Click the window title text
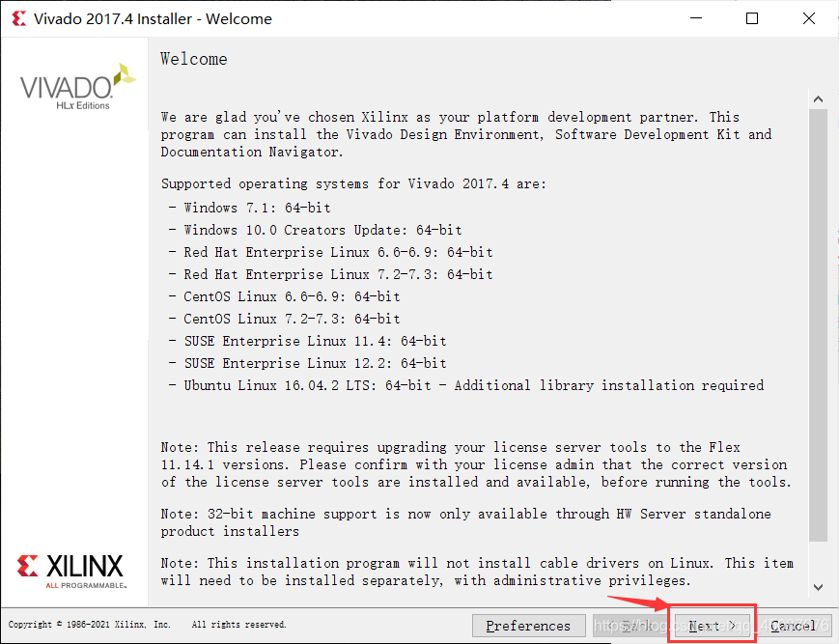This screenshot has height=644, width=839. coord(154,18)
